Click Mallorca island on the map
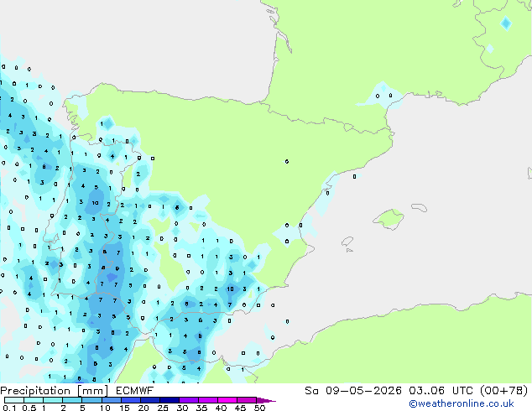The image size is (532, 411). click(389, 219)
